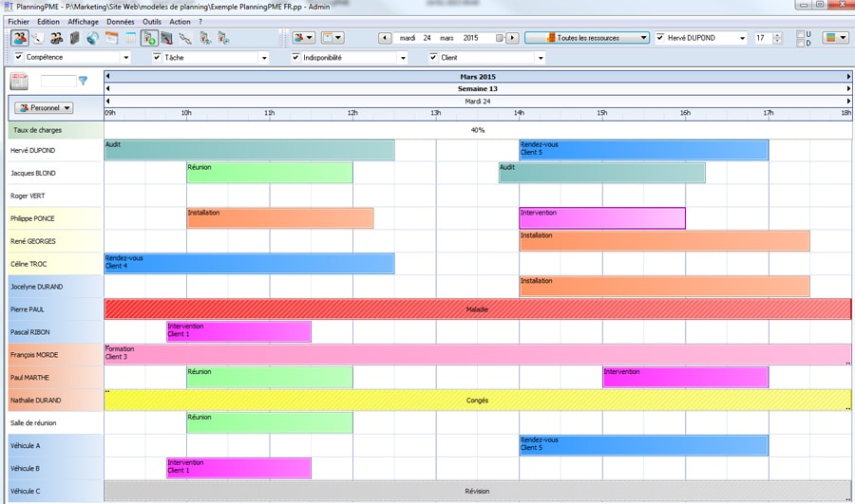Open the Affichage menu
The image size is (855, 504).
[x=83, y=21]
